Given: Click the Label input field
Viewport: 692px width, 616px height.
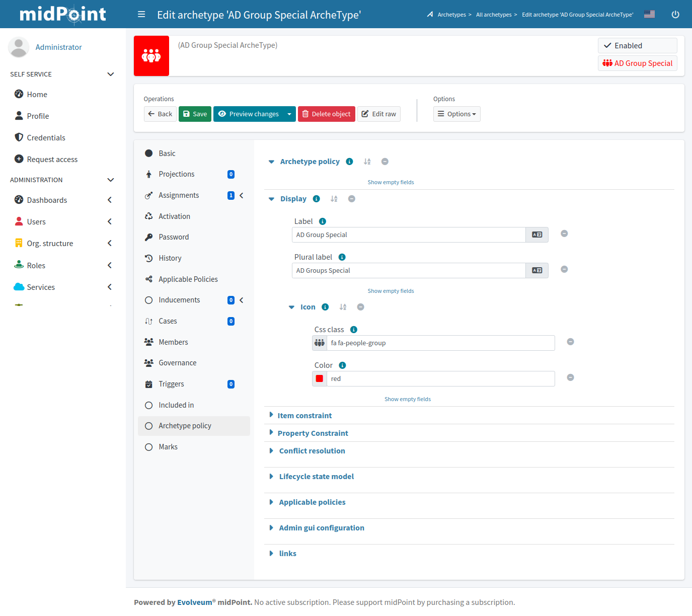Looking at the screenshot, I should tap(409, 235).
